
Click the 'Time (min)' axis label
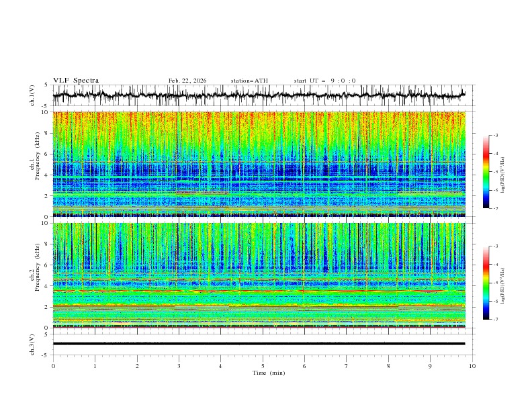tap(269, 373)
